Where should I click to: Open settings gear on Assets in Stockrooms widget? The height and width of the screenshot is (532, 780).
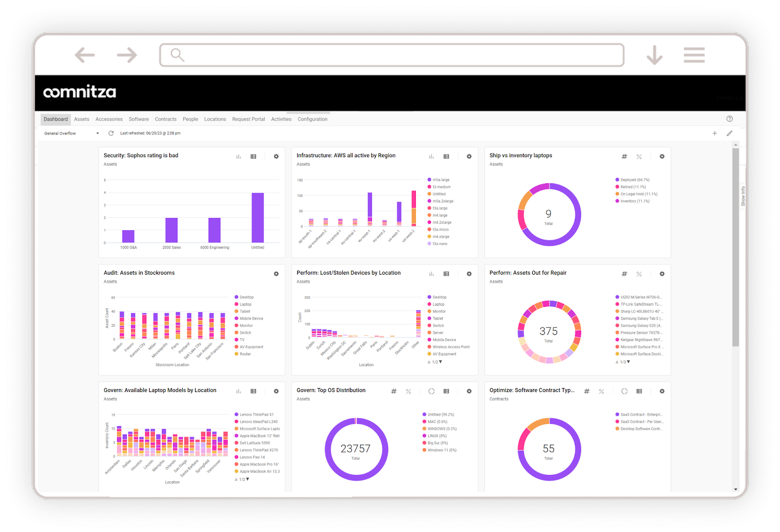pyautogui.click(x=276, y=274)
